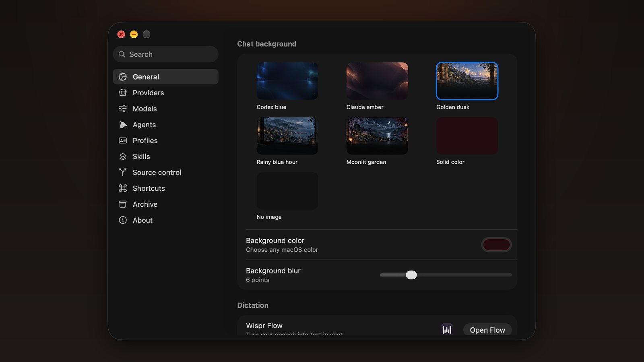Select the Moonlit garden thumbnail
The height and width of the screenshot is (362, 644).
[377, 136]
